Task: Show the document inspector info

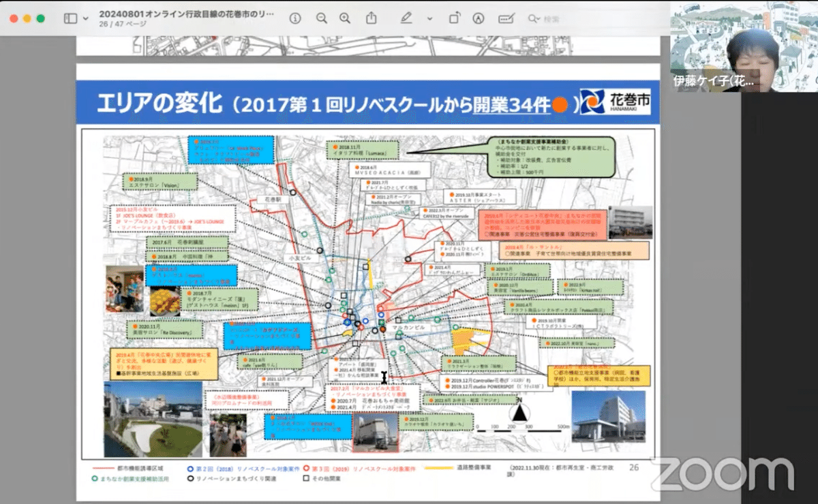Action: [x=294, y=18]
